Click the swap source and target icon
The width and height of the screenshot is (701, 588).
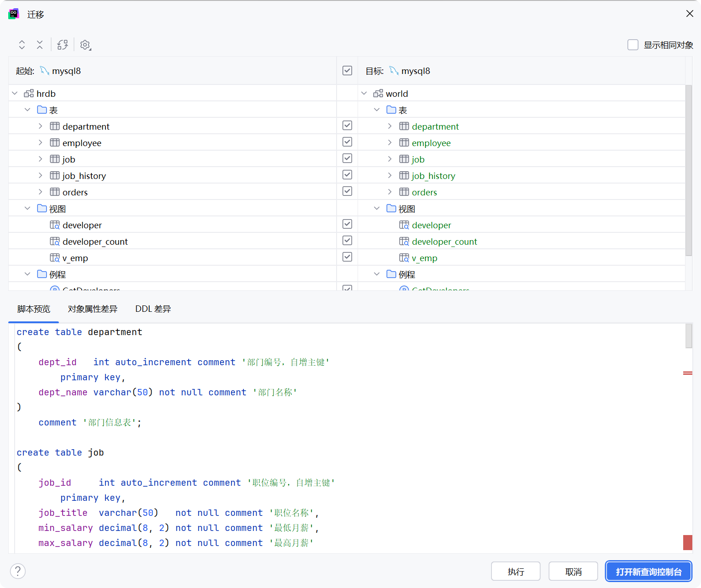click(63, 45)
